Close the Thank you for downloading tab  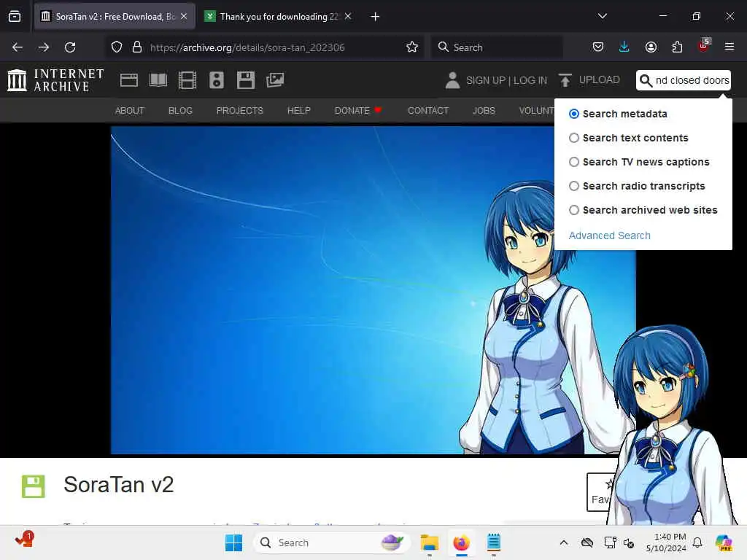(x=348, y=17)
